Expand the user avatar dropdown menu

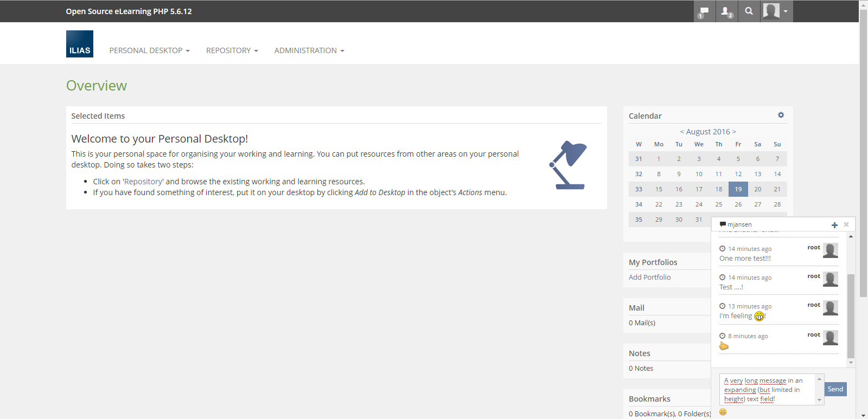pos(776,11)
